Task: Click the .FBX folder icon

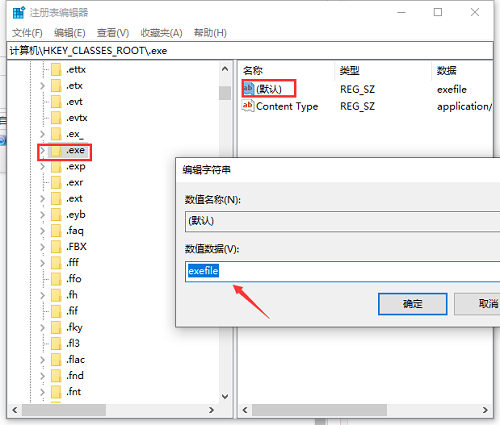Action: 56,247
